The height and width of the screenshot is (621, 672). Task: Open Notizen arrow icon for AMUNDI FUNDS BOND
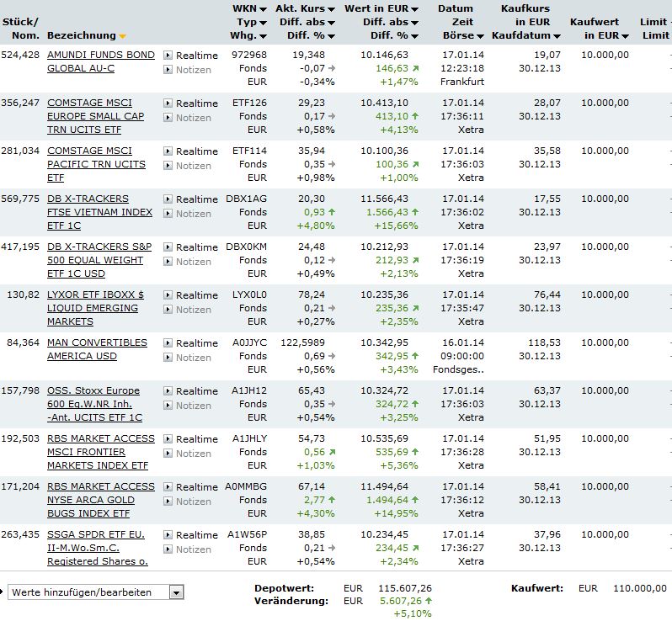click(x=168, y=69)
